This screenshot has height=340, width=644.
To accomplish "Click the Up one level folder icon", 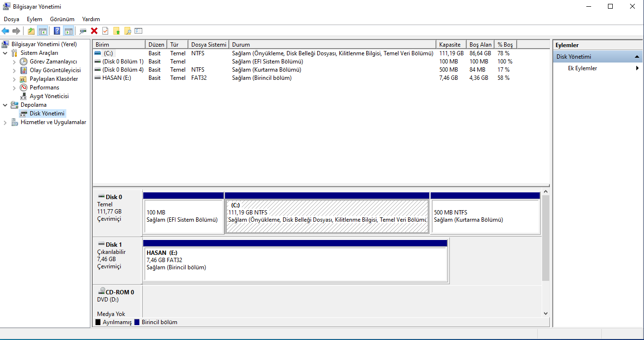I will click(31, 31).
